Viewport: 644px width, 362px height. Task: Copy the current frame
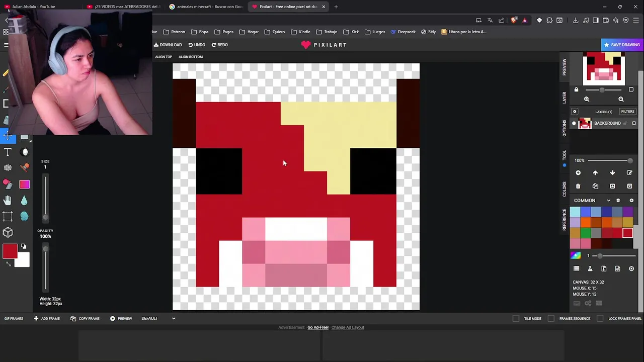tap(85, 318)
